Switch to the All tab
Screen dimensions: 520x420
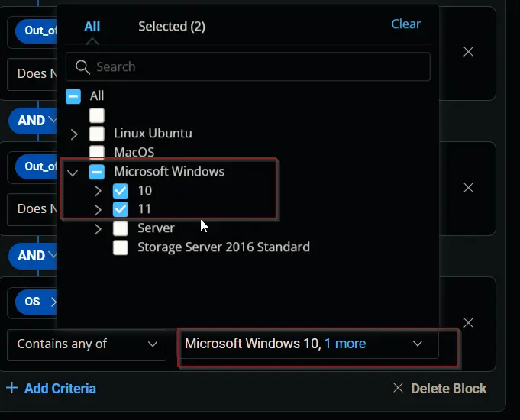92,26
